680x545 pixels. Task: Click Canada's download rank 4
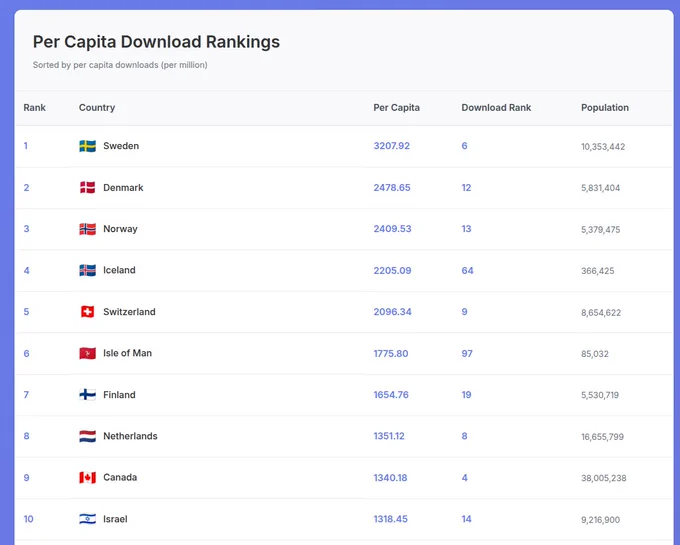(x=464, y=478)
